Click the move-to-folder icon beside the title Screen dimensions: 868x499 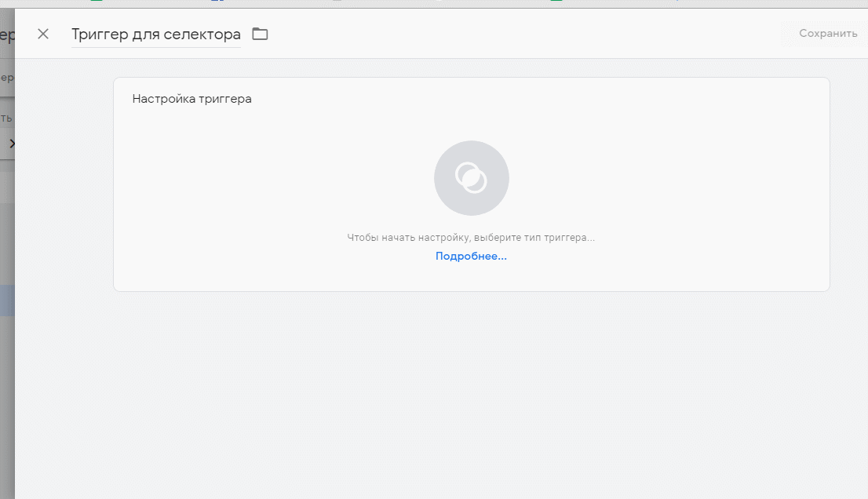coord(259,34)
